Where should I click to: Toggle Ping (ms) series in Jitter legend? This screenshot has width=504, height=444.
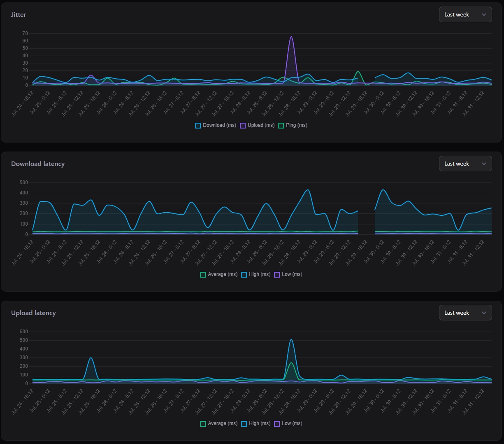tap(293, 125)
